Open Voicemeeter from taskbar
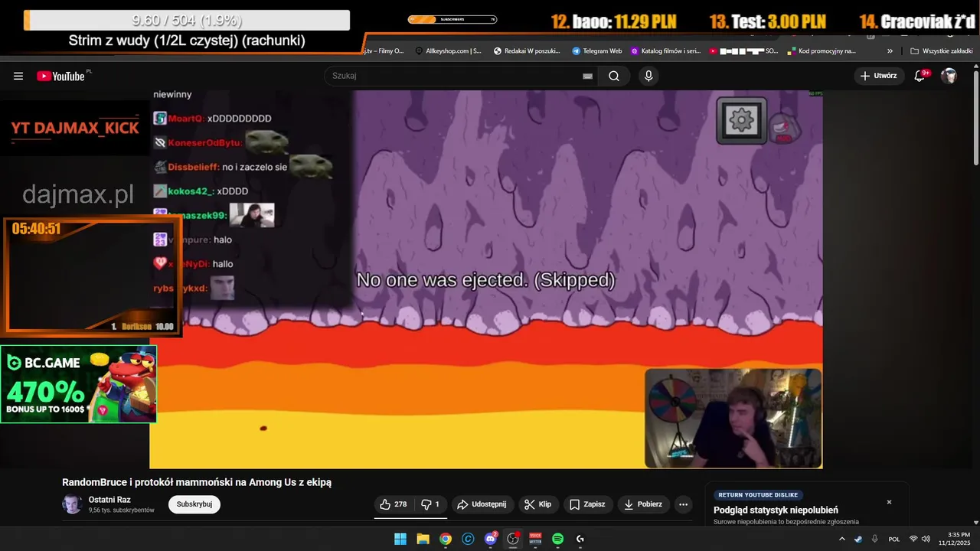The height and width of the screenshot is (551, 980). point(535,539)
